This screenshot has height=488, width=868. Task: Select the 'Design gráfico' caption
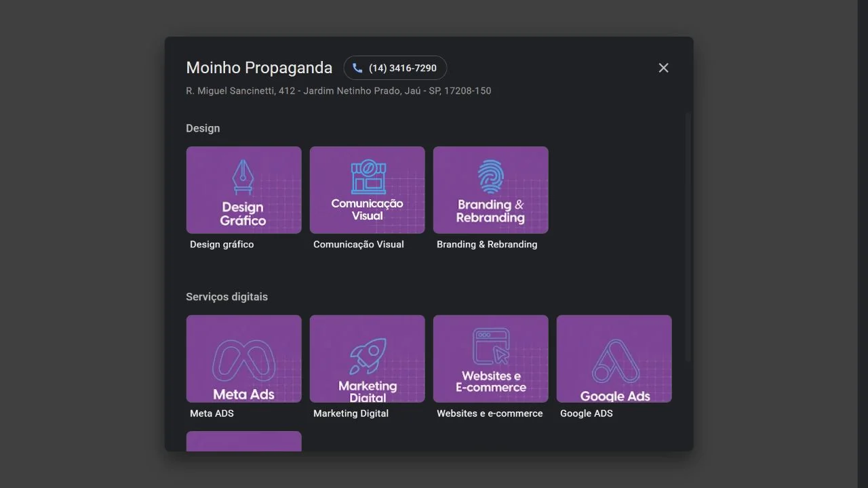222,245
